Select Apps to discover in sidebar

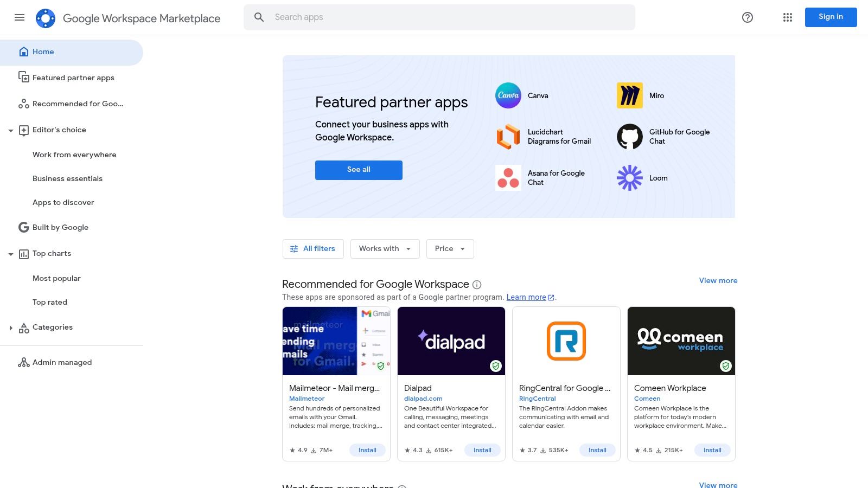63,202
